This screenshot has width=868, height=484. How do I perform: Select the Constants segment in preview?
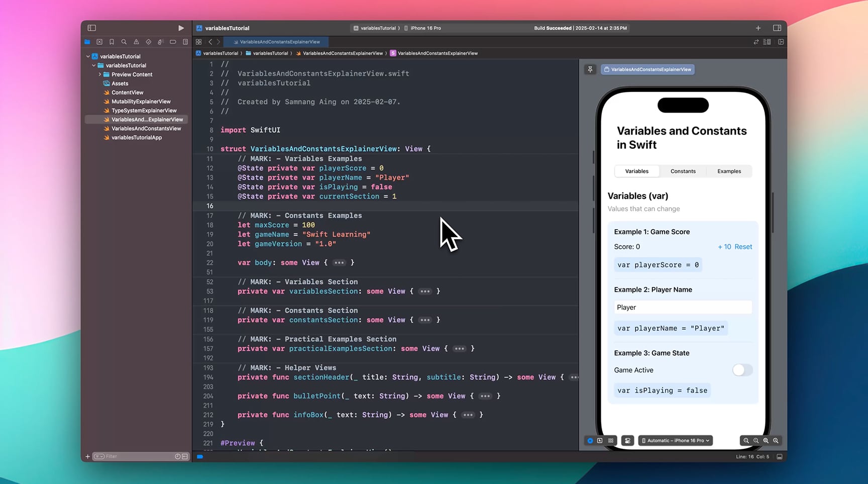(683, 171)
